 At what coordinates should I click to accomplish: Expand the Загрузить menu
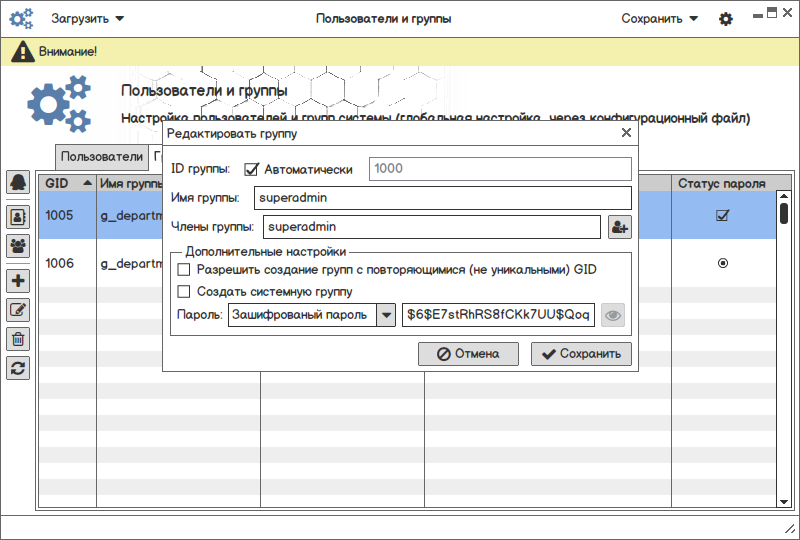coord(88,19)
